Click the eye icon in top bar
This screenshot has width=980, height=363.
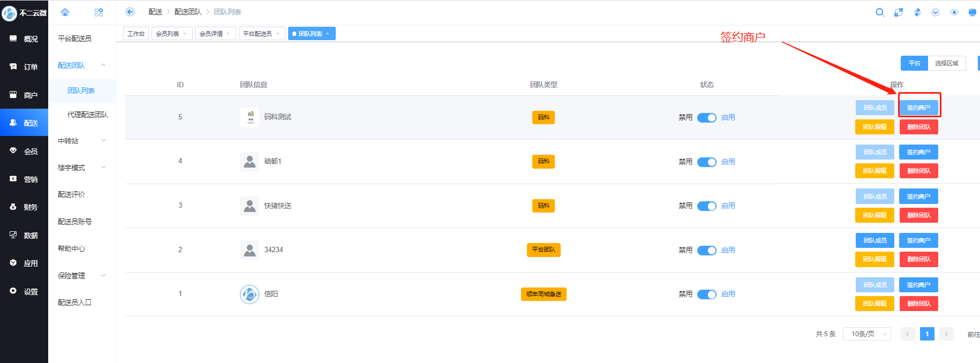click(x=954, y=12)
